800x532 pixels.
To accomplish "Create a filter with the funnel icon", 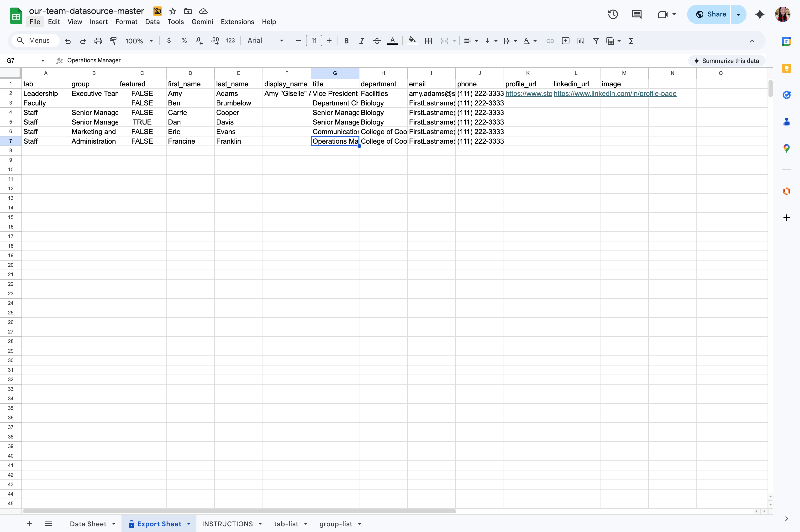I will coord(596,41).
